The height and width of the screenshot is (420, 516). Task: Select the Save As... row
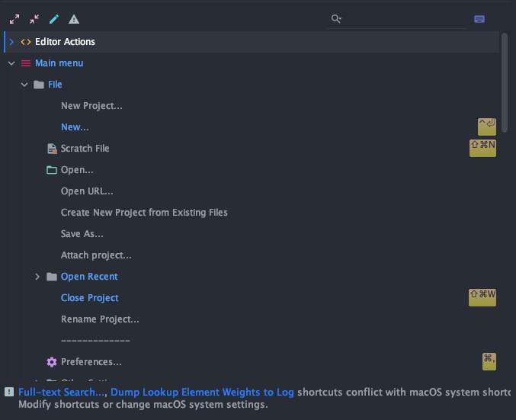pos(252,234)
